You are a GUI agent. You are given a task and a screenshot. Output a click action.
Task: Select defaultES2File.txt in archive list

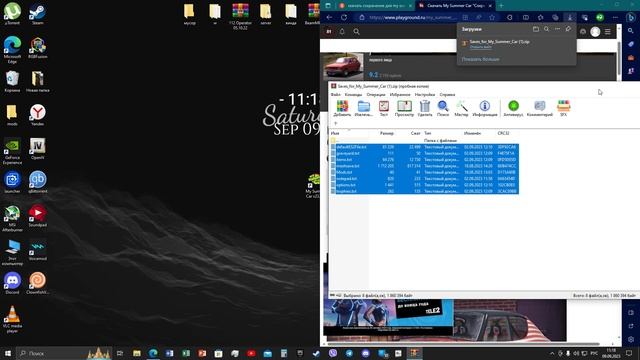(424, 147)
